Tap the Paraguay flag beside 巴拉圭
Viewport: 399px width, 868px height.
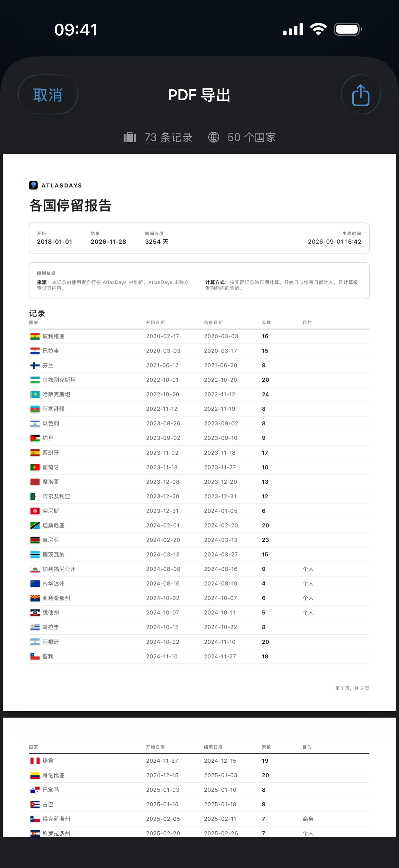(x=35, y=351)
